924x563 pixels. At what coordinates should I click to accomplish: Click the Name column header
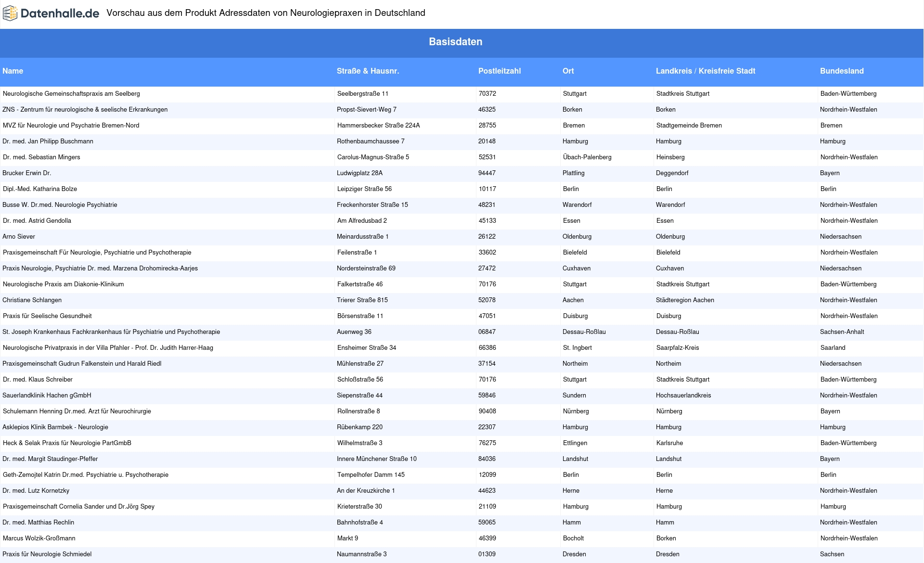[13, 71]
